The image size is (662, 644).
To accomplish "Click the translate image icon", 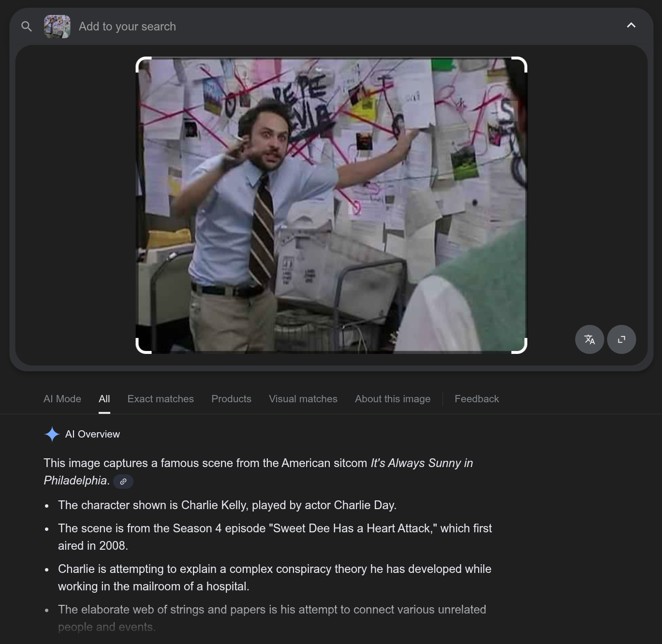I will [x=589, y=339].
